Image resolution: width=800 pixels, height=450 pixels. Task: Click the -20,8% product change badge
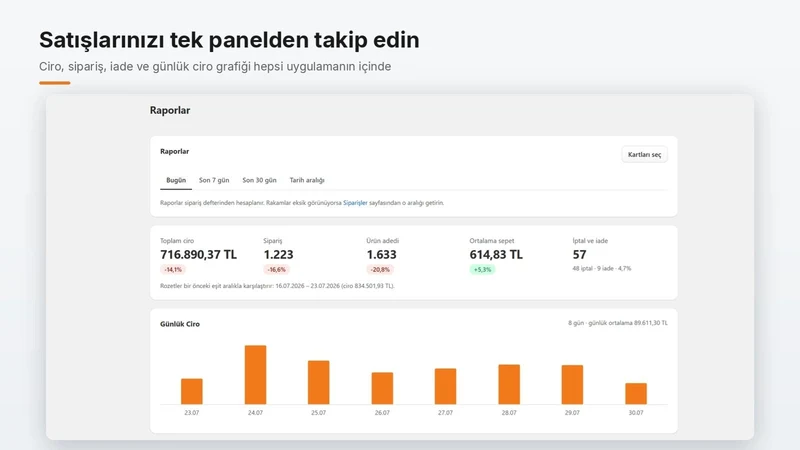click(380, 269)
